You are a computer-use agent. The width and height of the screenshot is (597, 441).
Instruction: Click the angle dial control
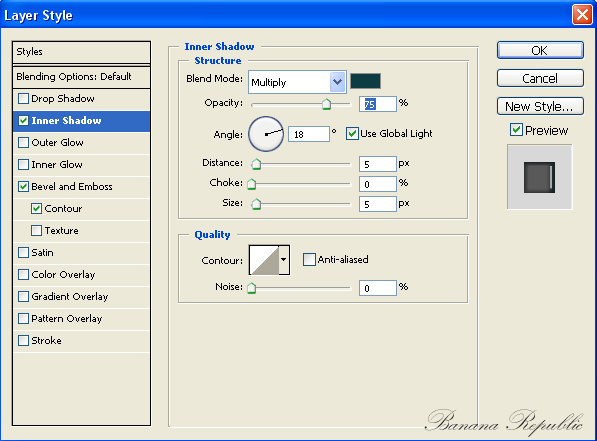point(266,134)
